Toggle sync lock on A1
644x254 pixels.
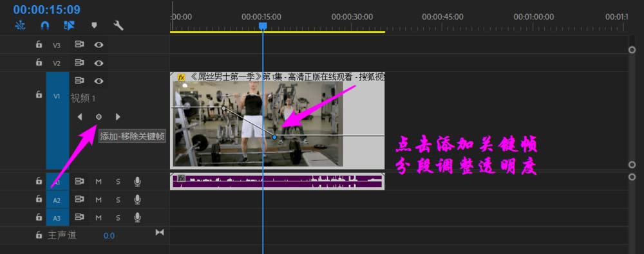79,181
